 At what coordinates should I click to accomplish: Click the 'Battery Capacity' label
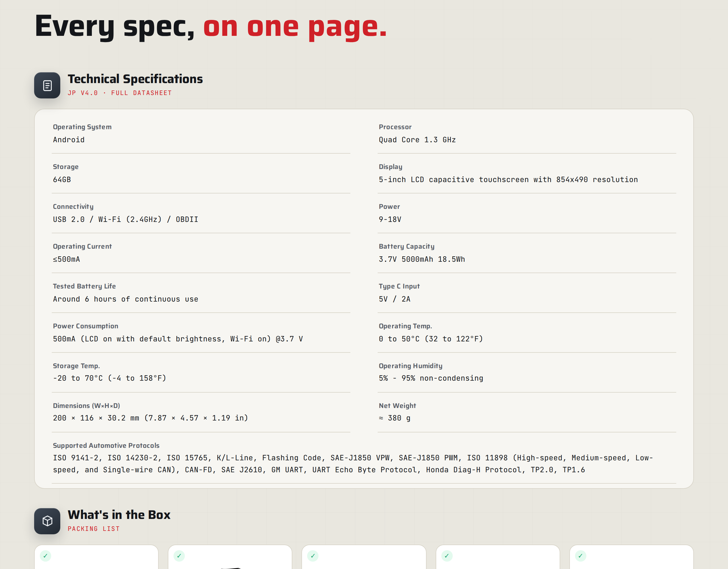pos(406,246)
